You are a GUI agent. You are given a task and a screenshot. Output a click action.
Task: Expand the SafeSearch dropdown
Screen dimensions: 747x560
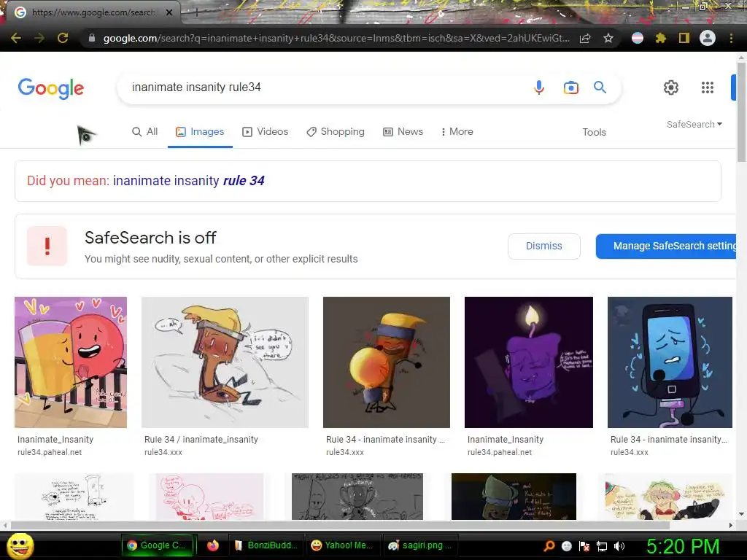[x=694, y=124]
